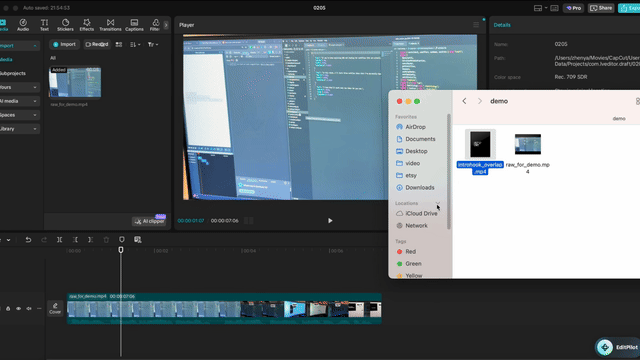Select raw_for_demo.mp4 clip on timeline

tap(224, 309)
